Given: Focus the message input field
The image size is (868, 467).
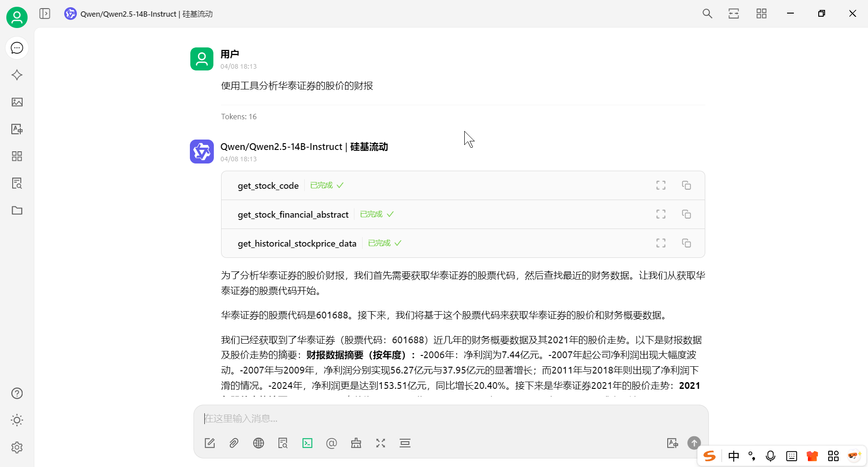Looking at the screenshot, I should click(451, 419).
